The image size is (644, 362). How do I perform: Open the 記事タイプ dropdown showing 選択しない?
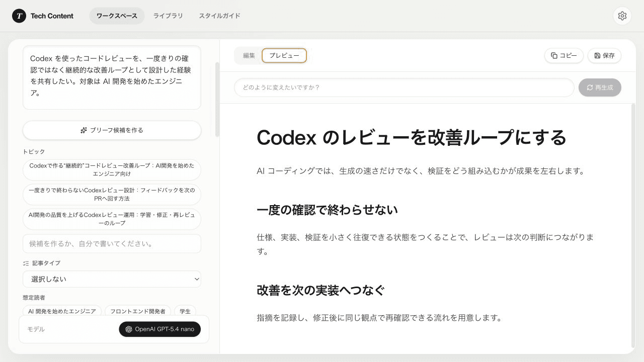point(112,279)
